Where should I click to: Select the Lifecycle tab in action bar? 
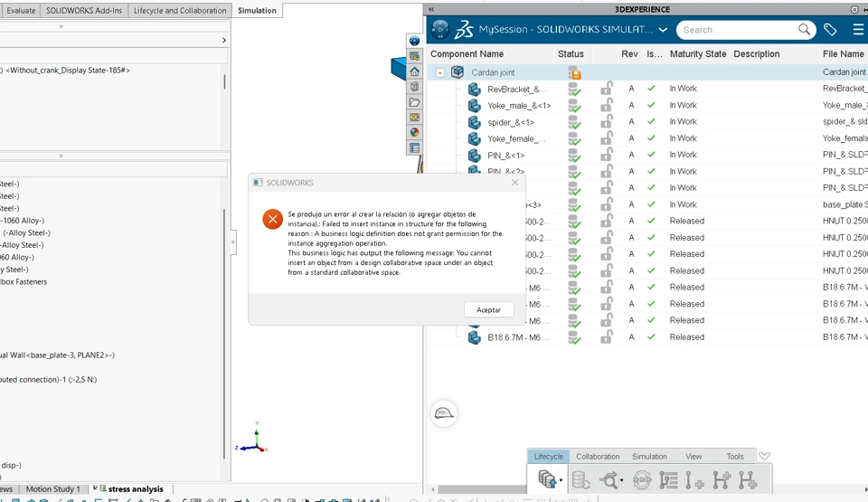[x=549, y=457]
